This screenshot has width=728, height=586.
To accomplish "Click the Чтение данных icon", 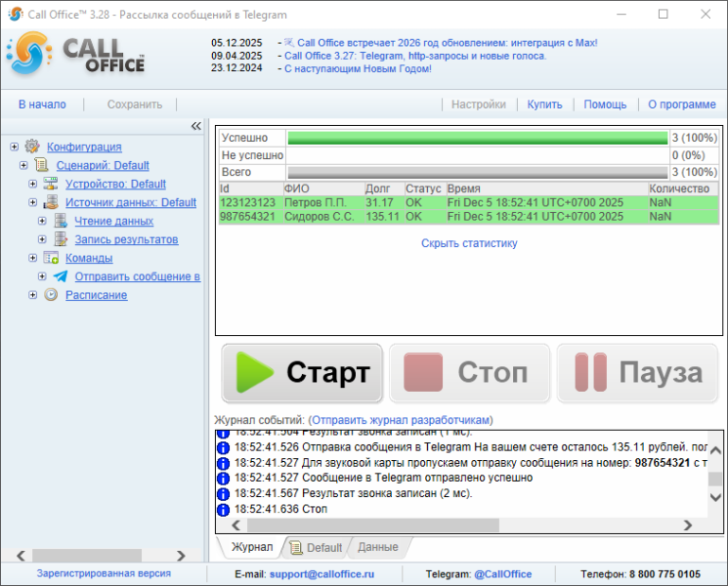I will [61, 221].
